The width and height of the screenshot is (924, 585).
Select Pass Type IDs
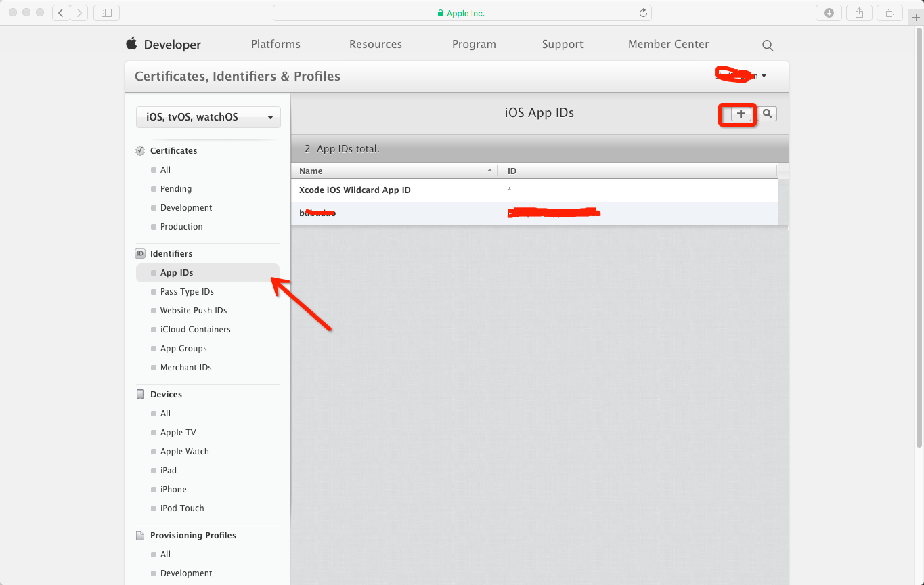187,292
